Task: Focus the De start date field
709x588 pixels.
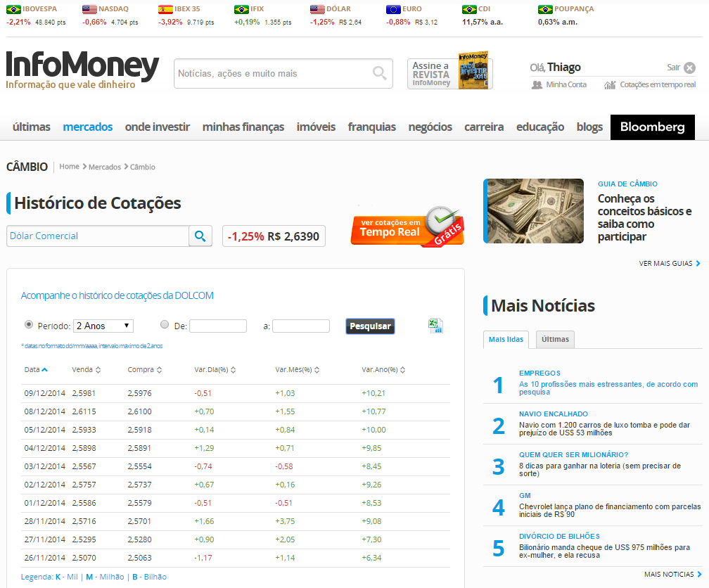Action: [x=218, y=326]
